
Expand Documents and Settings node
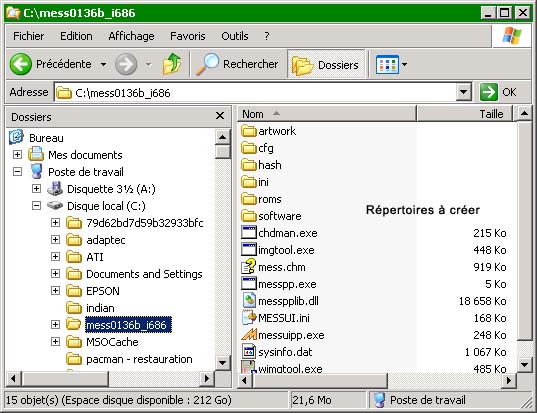55,273
